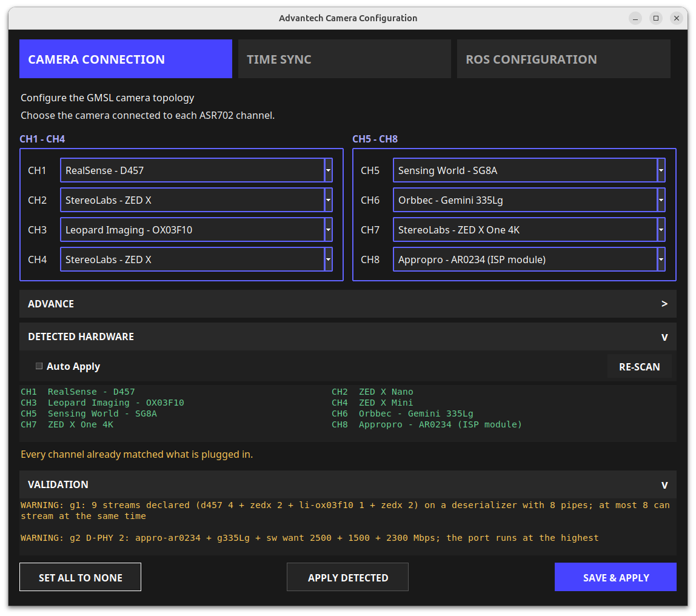Open the CH8 Appropro AR0234 dropdown

(529, 259)
